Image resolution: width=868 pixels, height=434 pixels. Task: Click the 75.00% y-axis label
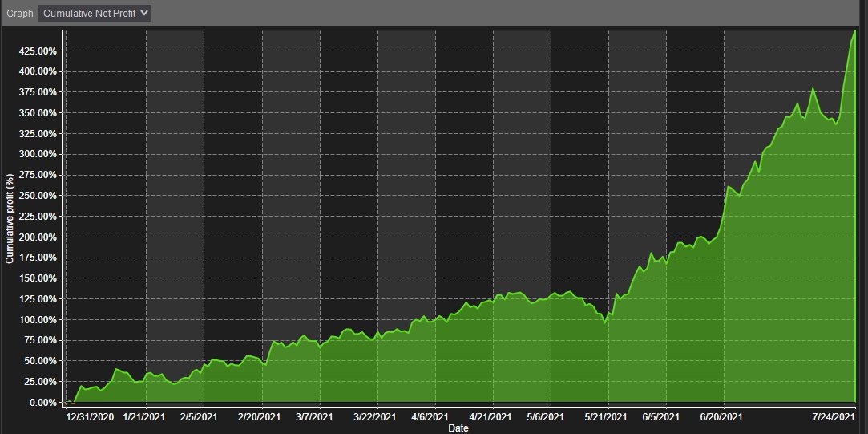pos(39,340)
